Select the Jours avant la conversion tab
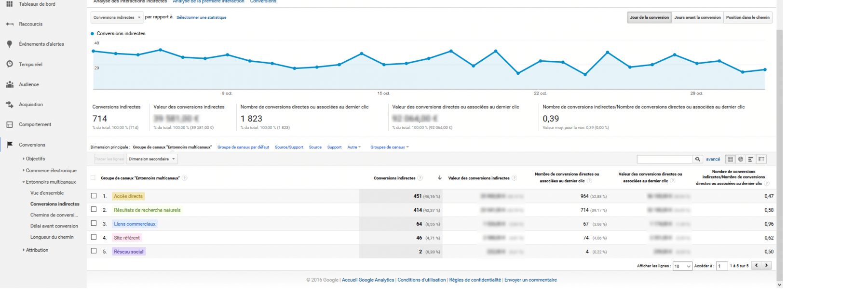868x297 pixels. [697, 17]
